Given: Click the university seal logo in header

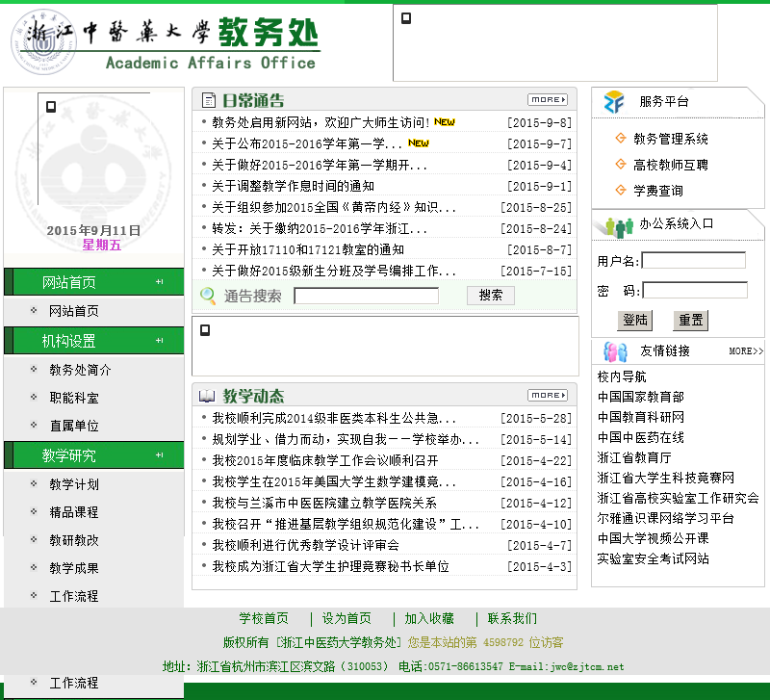Looking at the screenshot, I should pyautogui.click(x=43, y=41).
